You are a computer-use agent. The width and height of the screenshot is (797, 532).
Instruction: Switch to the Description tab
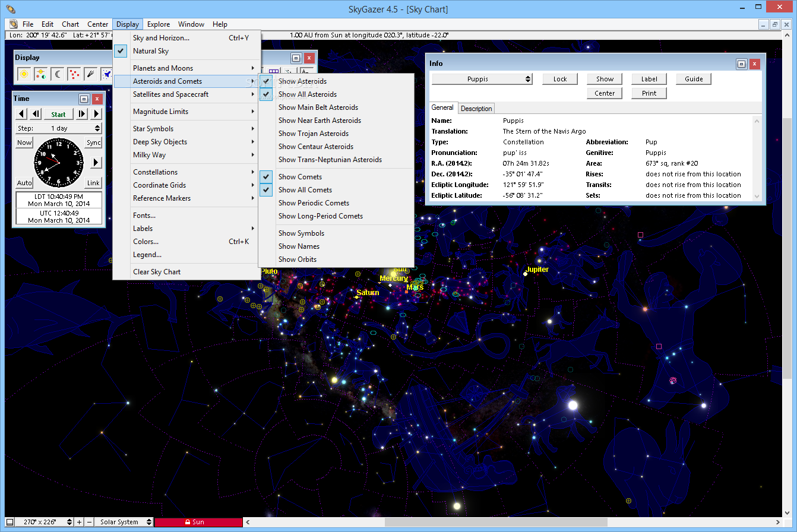point(476,109)
